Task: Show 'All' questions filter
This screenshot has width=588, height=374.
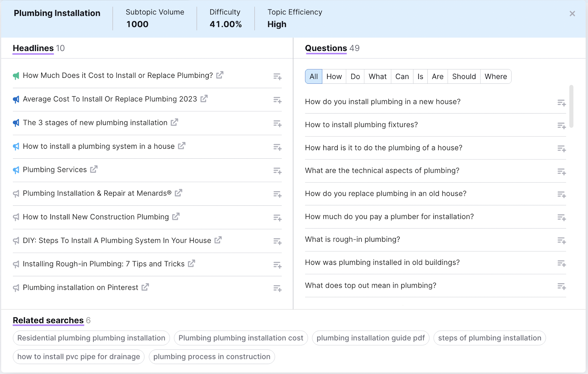Action: pos(313,76)
